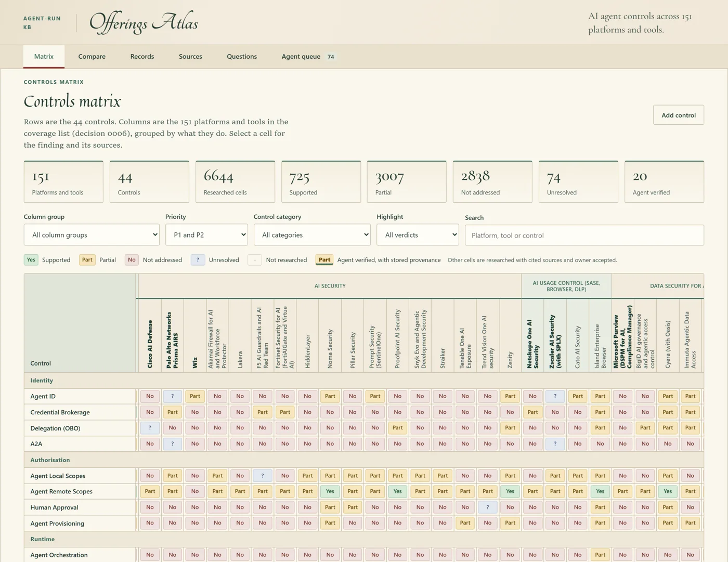Select the Agent Remote Scopes cell for Noma Security
This screenshot has height=562, width=728.
(330, 491)
